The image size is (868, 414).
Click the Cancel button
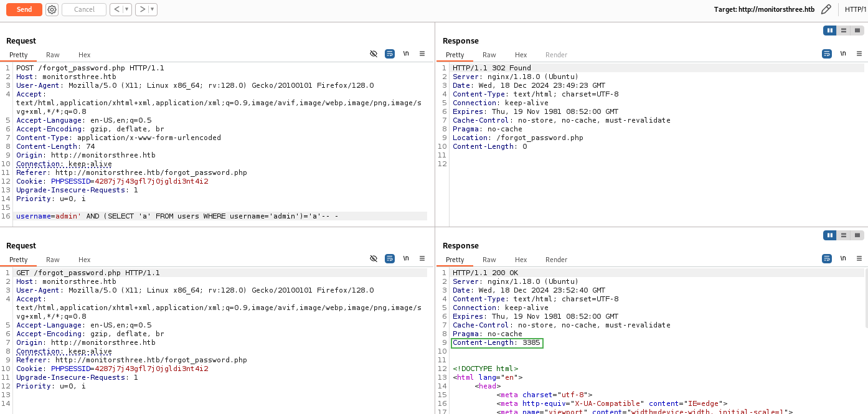pos(84,9)
